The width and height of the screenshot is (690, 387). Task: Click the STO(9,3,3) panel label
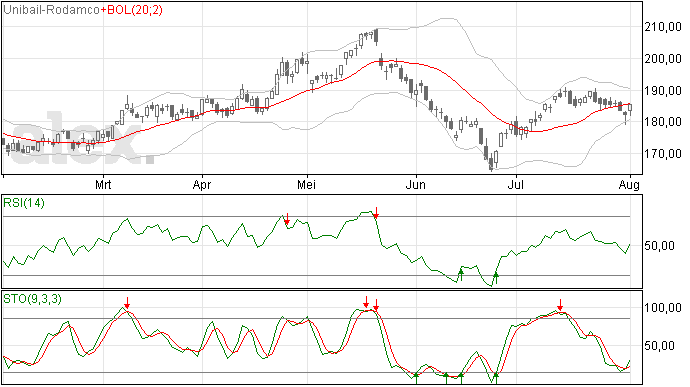click(33, 299)
